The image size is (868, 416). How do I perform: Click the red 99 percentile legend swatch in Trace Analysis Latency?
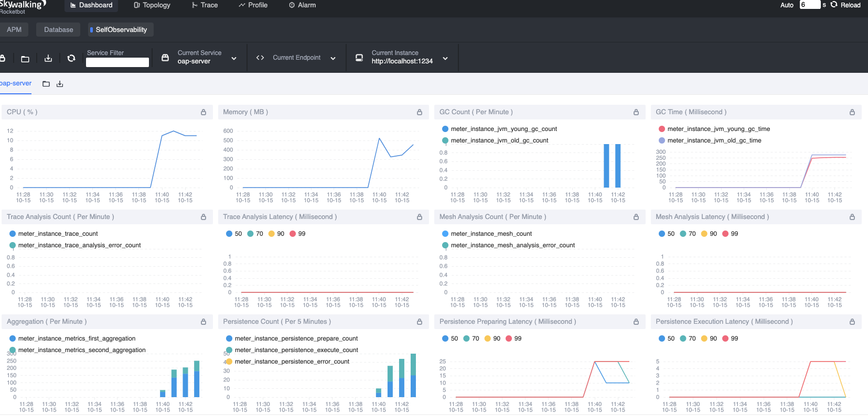click(x=293, y=234)
